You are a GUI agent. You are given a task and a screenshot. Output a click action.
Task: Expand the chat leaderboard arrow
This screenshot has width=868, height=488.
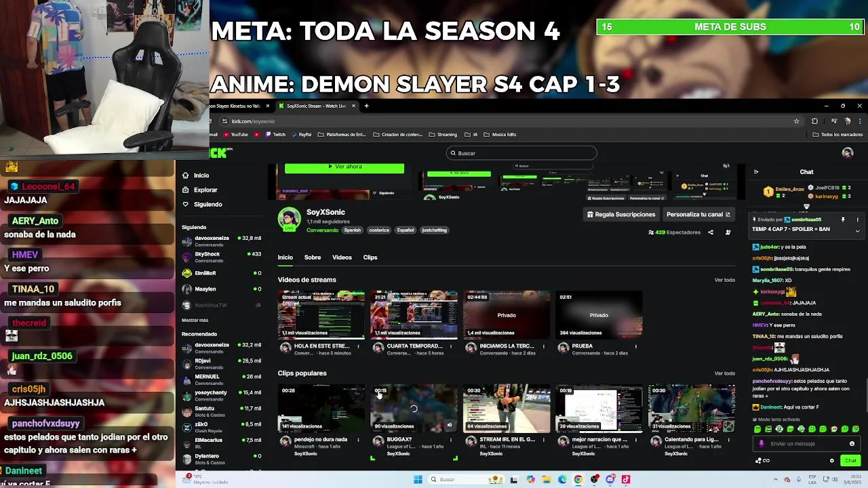[806, 207]
